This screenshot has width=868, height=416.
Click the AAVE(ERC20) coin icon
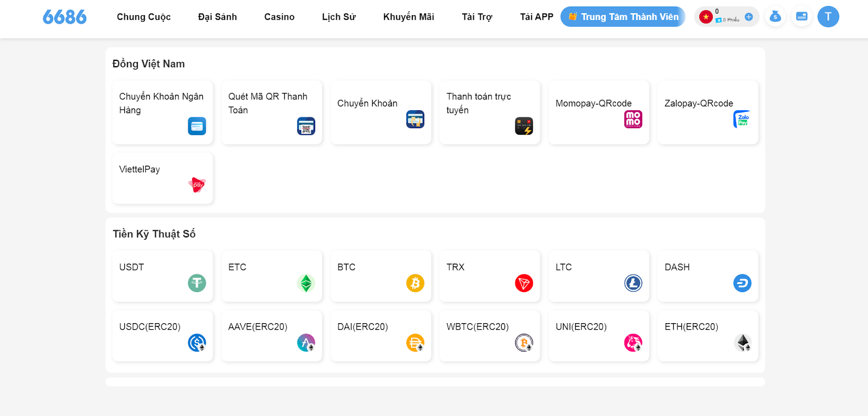pos(306,343)
